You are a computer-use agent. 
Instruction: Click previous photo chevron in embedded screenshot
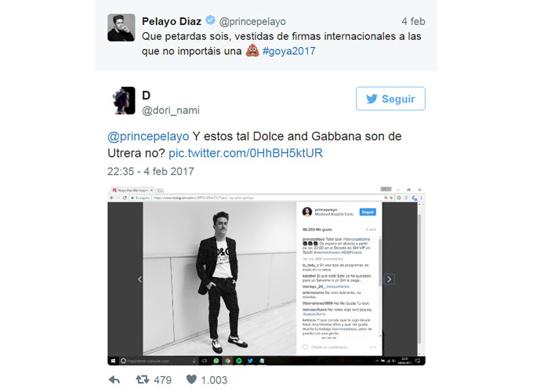pyautogui.click(x=140, y=279)
